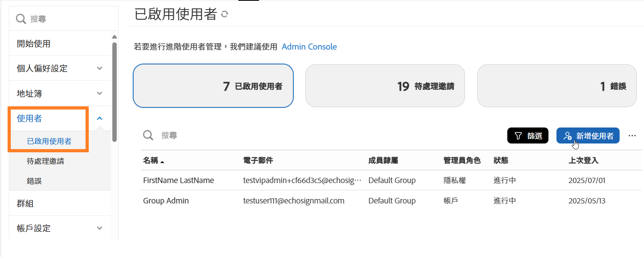Open 待處理邀請 in the sidebar
644x257 pixels.
[45, 161]
